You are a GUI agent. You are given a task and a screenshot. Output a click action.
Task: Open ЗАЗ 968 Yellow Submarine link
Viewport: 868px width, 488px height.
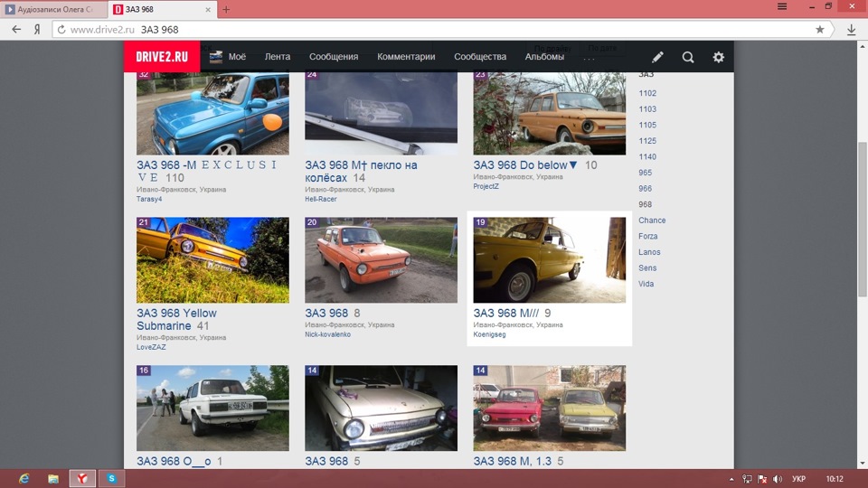[176, 319]
